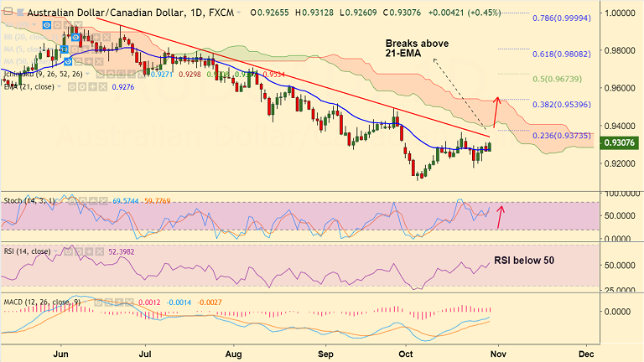Viewport: 644px width, 362px height.
Task: Open settings gear of EMA (21, close)
Action: click(82, 86)
